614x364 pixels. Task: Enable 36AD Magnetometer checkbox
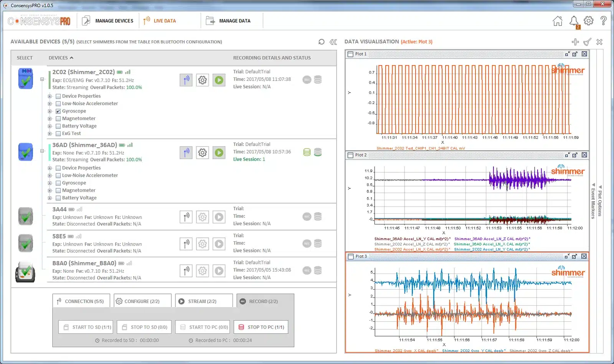[58, 191]
